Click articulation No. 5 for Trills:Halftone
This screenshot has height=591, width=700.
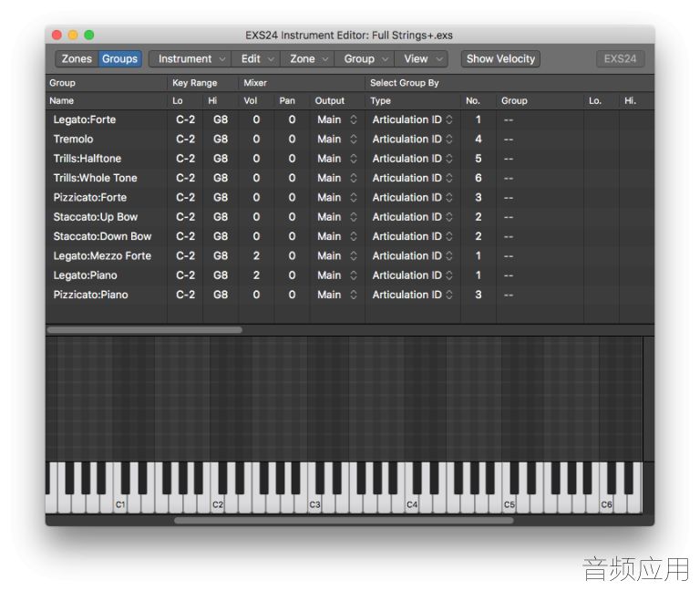[479, 159]
